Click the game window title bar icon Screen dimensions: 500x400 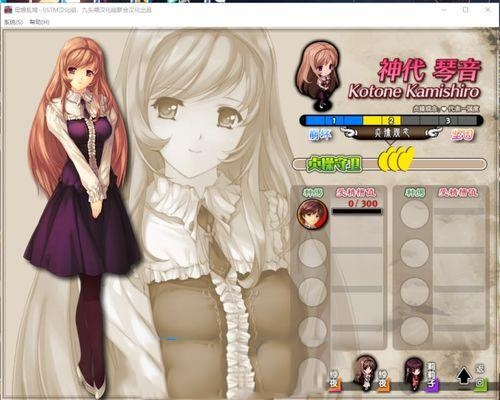pos(8,10)
